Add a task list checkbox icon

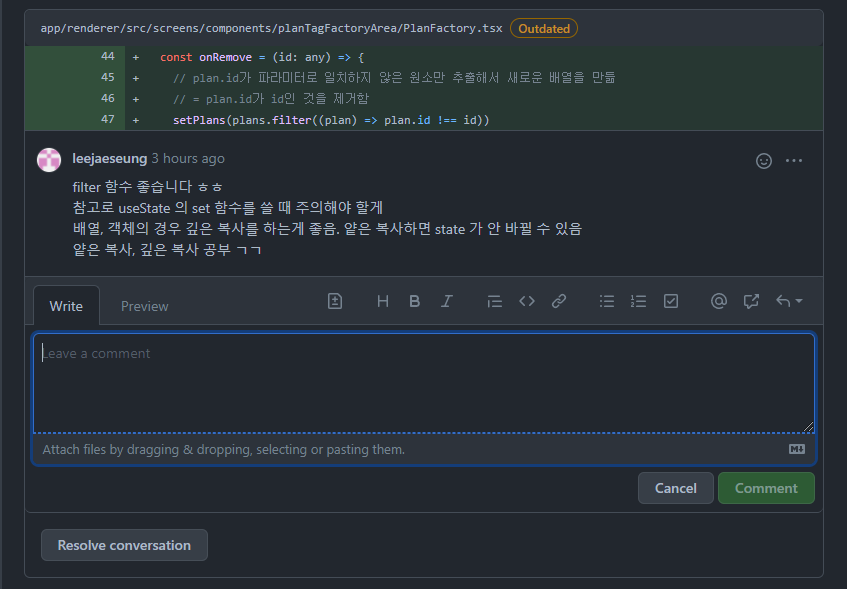click(671, 301)
